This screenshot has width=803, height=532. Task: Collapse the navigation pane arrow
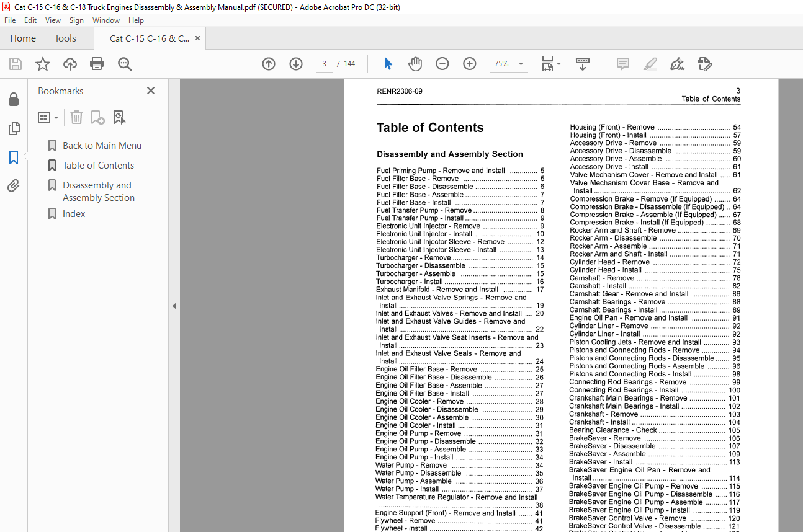click(x=174, y=306)
